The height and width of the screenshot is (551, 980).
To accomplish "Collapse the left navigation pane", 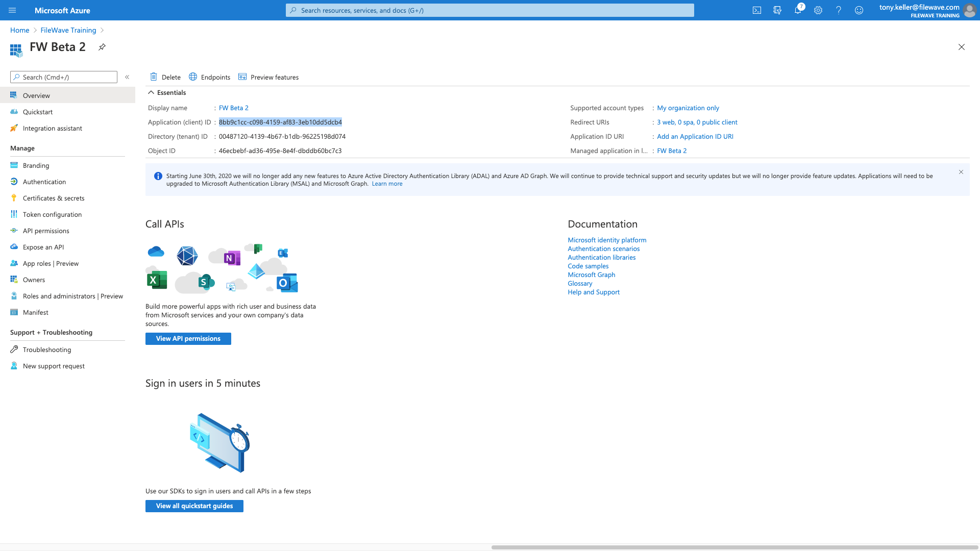I will 127,77.
